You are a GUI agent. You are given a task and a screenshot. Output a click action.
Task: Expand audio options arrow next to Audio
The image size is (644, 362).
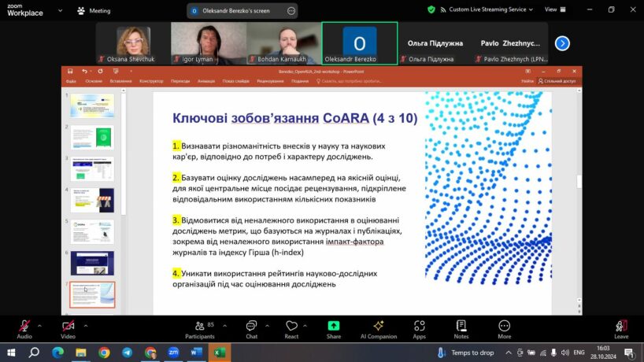43,324
